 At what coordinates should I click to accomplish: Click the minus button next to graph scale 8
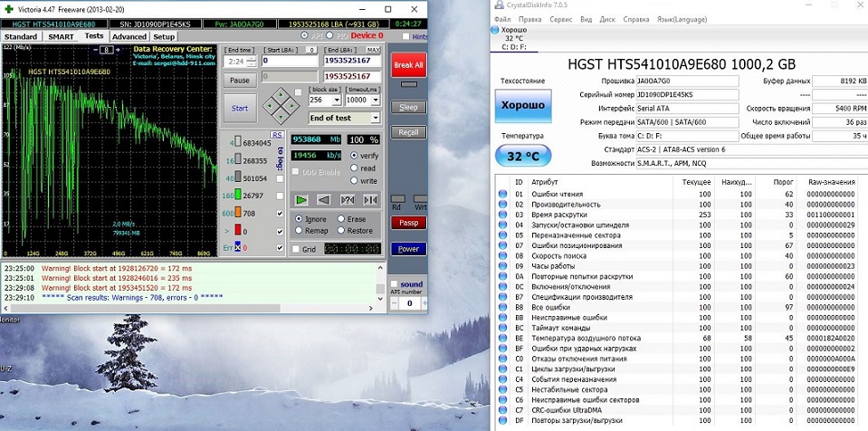95,50
